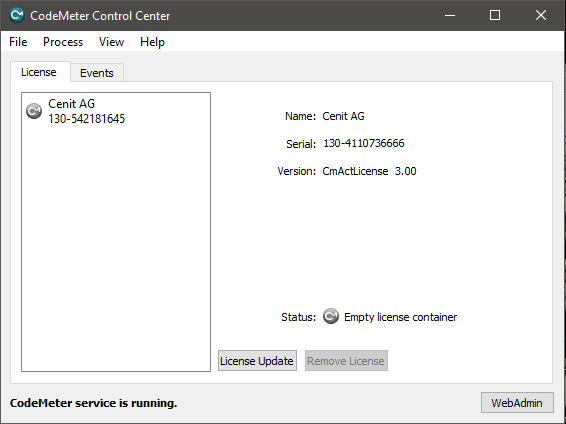Screen dimensions: 566x424
Task: Launch WebAdmin from the bottom-right button
Action: 517,403
